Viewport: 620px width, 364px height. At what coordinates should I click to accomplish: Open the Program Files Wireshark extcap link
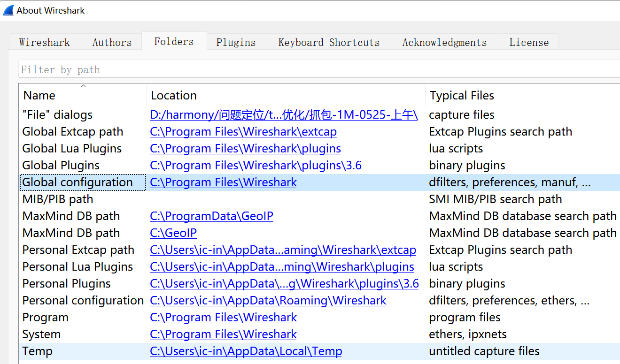243,132
